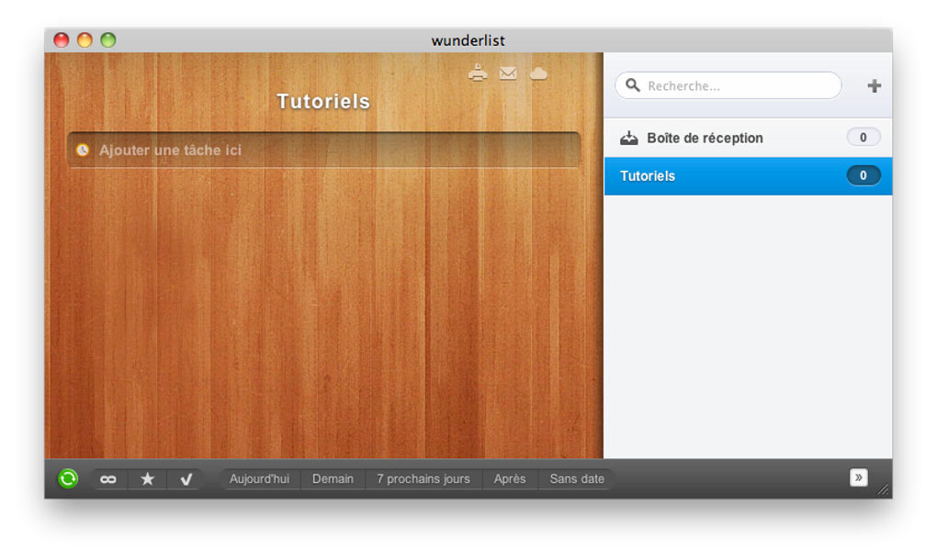Click the email list envelope icon
This screenshot has width=937, height=560.
click(x=508, y=73)
